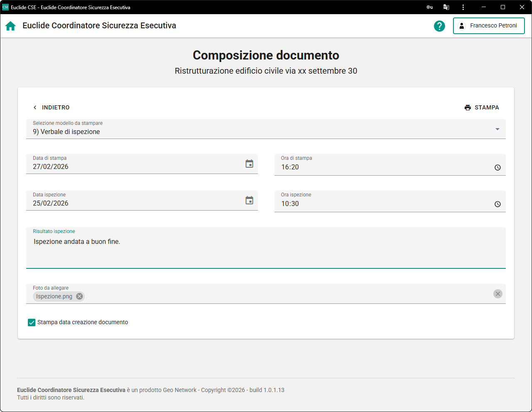Remove the Ispezione.png attachment chip
Screen dimensions: 532x412
[79, 296]
